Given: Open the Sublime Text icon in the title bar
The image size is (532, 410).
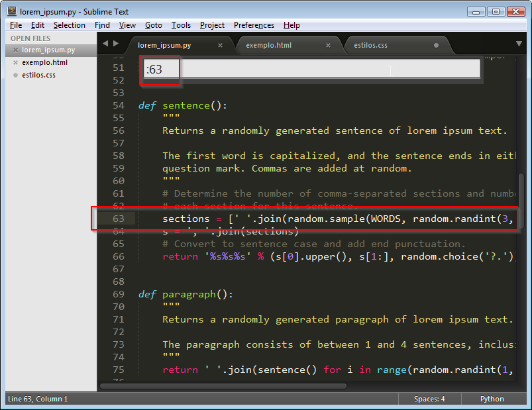Looking at the screenshot, I should (x=11, y=12).
